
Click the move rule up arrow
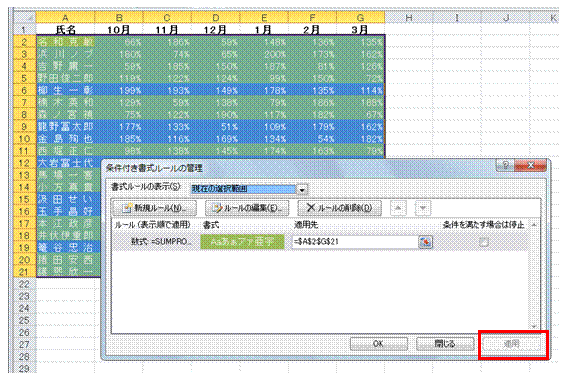pos(398,208)
